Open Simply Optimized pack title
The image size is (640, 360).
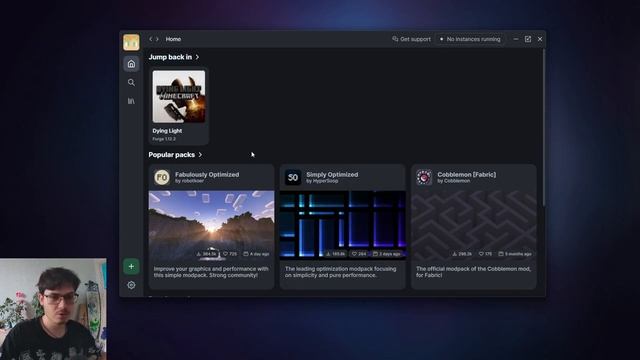tap(332, 174)
